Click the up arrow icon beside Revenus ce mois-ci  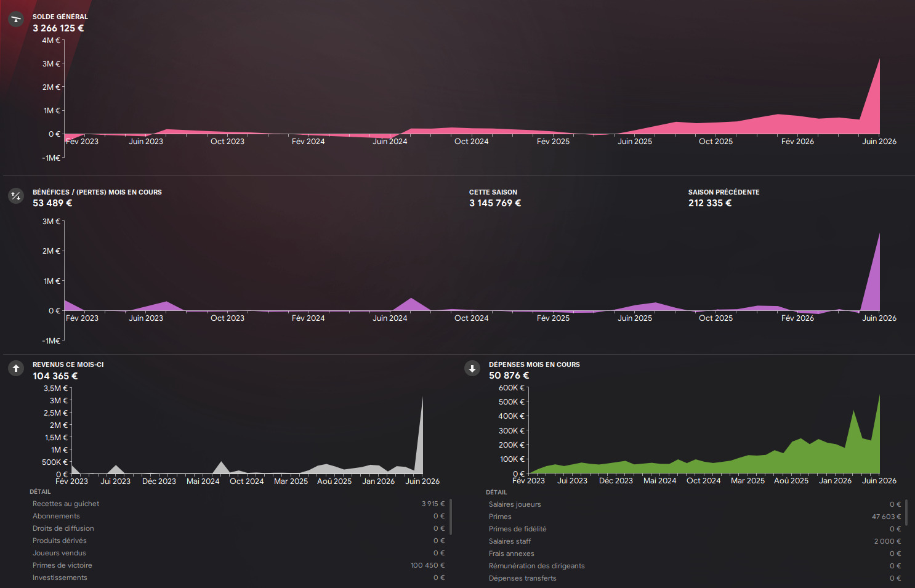click(16, 368)
